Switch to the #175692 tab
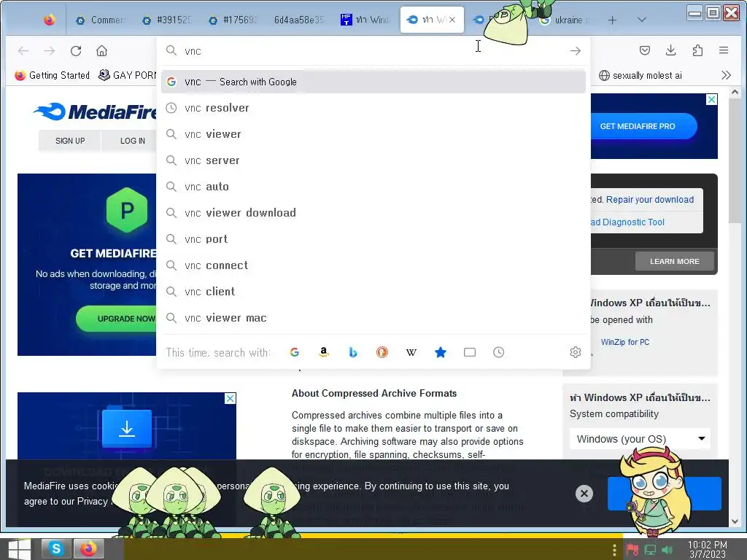This screenshot has height=560, width=747. click(234, 20)
